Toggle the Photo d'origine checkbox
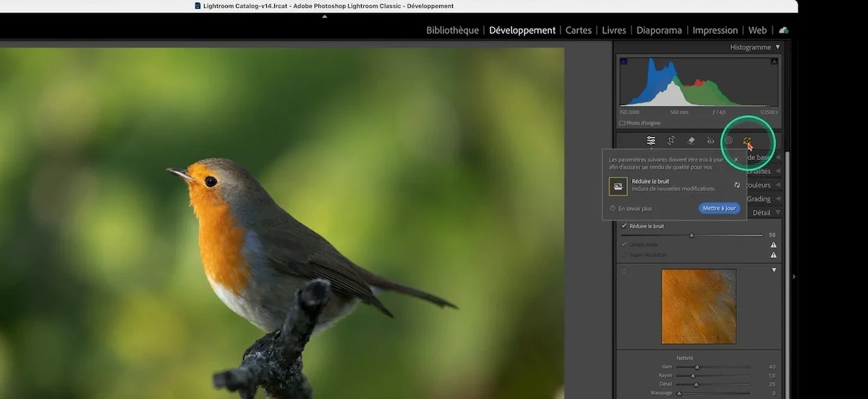868x399 pixels. [622, 123]
